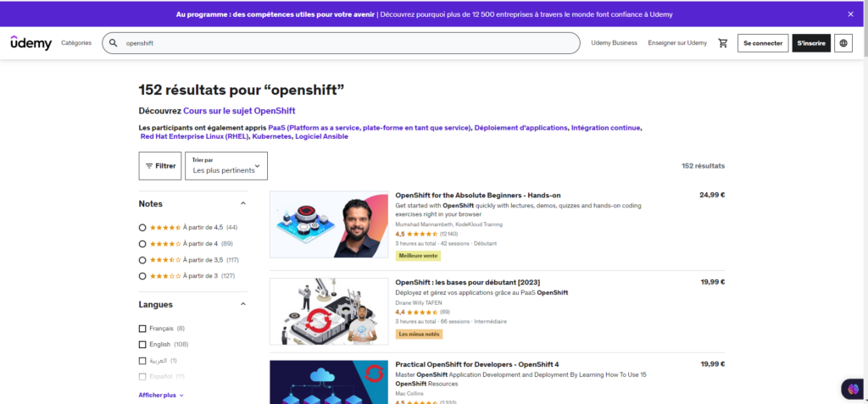
Task: Open Déploiement d'applications topic link
Action: pos(521,128)
